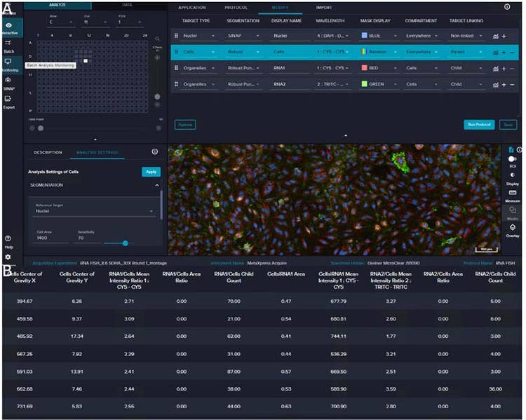The height and width of the screenshot is (420, 526).
Task: Open the Row selector dropdown showing C
Action: [62, 22]
